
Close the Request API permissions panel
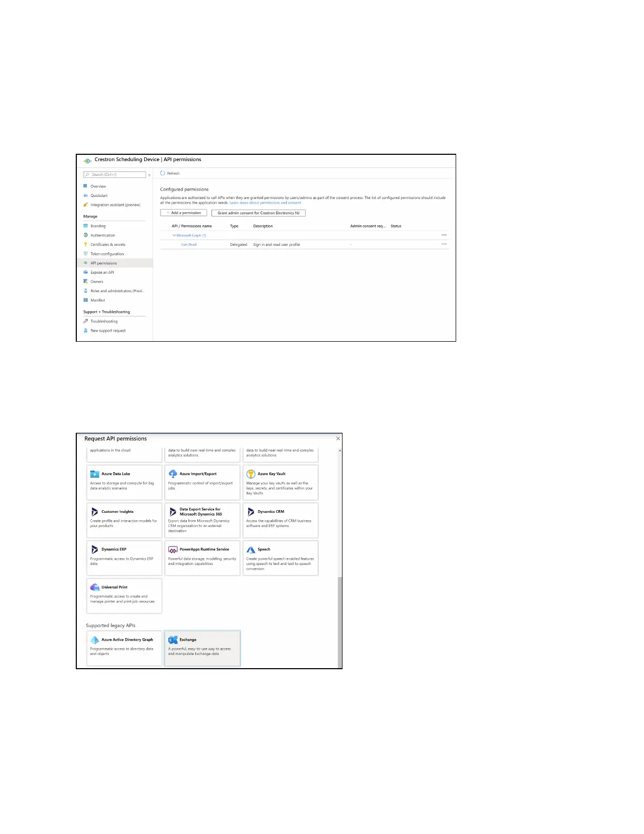point(338,438)
